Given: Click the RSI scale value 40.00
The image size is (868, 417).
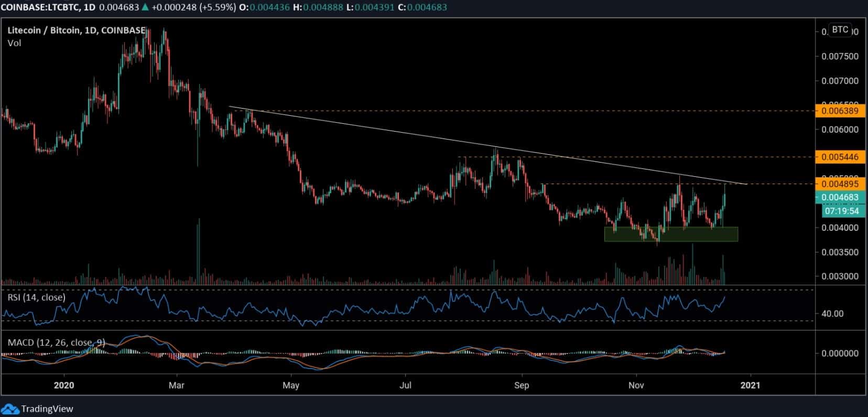Looking at the screenshot, I should coord(833,314).
